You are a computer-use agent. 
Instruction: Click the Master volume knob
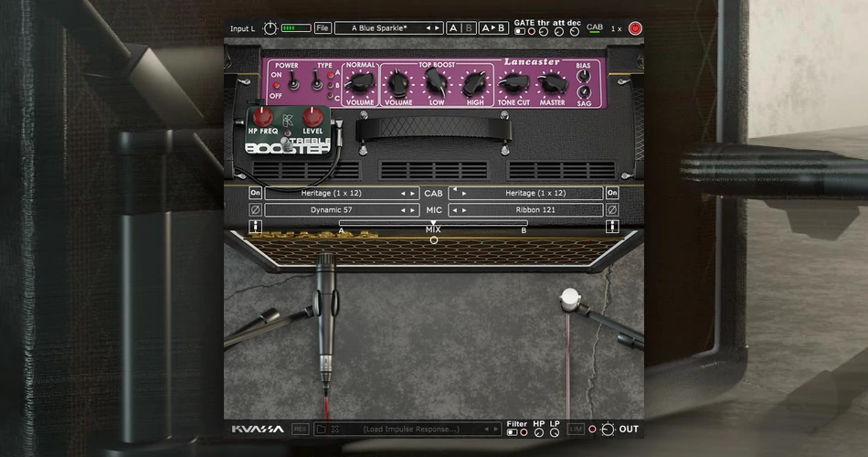tap(553, 83)
